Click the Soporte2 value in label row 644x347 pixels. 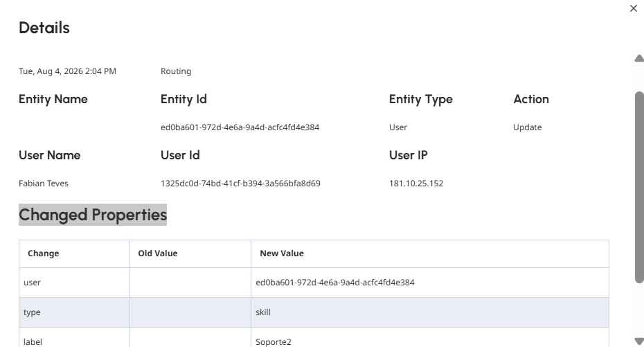(273, 341)
